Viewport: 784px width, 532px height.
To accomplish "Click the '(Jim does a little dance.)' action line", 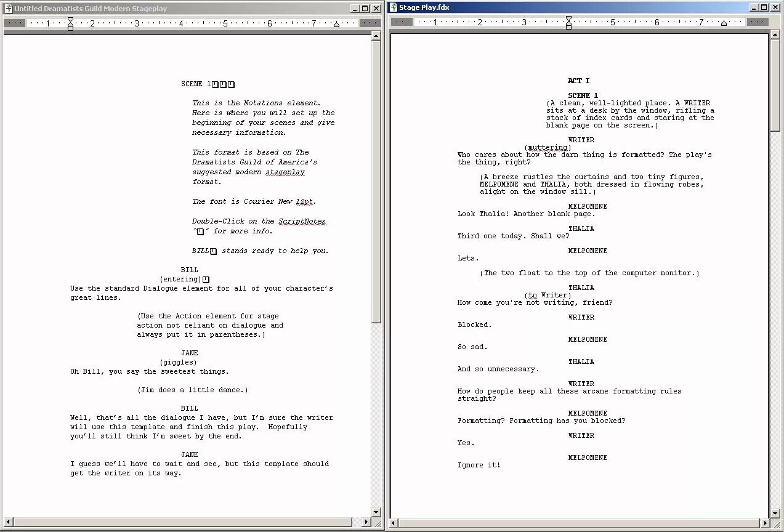I will coord(193,390).
